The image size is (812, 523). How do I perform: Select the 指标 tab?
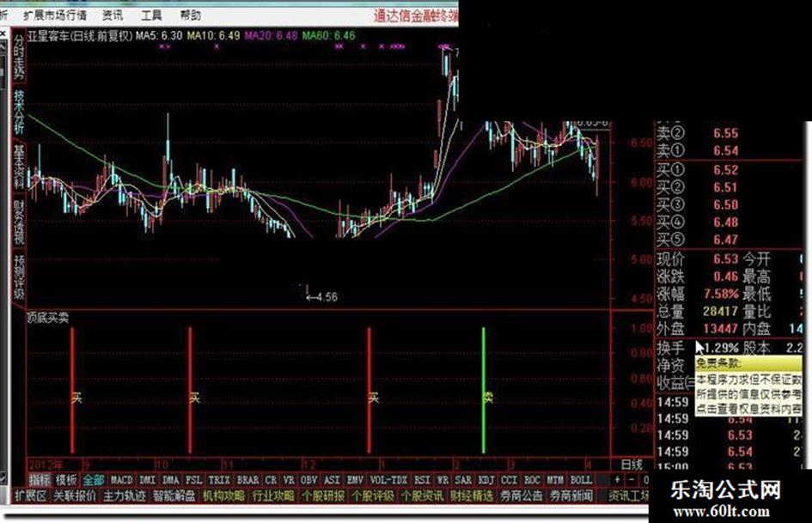40,480
